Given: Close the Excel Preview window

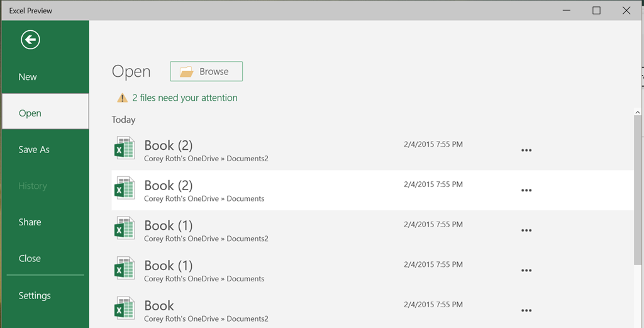Looking at the screenshot, I should pyautogui.click(x=626, y=11).
